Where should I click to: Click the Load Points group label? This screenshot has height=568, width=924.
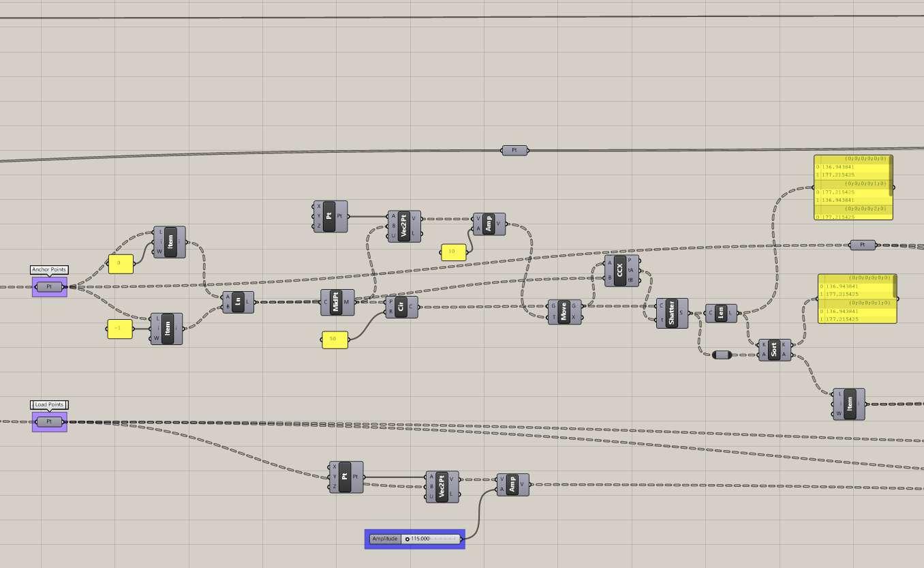[x=49, y=405]
